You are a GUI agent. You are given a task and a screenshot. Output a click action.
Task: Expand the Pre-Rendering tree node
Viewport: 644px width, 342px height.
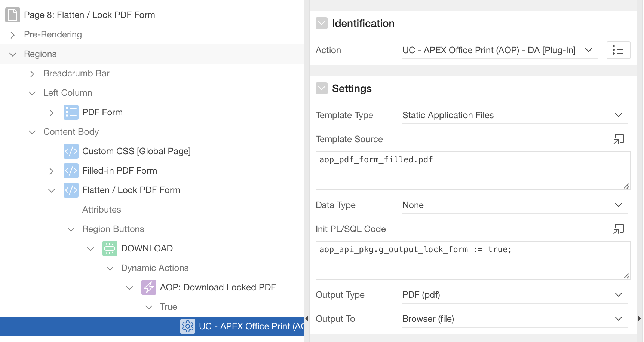click(13, 35)
